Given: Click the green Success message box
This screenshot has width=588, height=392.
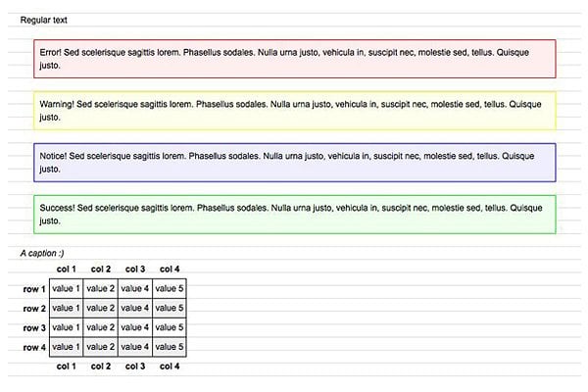Looking at the screenshot, I should pyautogui.click(x=294, y=214).
